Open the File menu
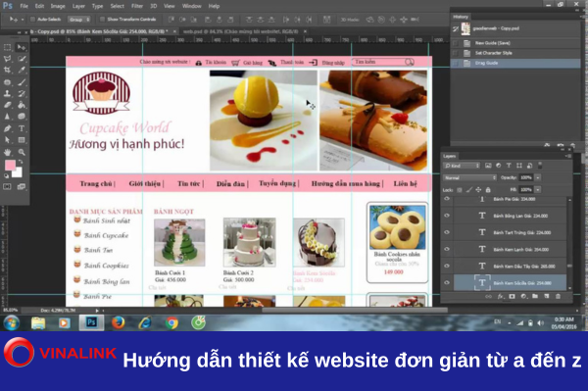 point(24,6)
